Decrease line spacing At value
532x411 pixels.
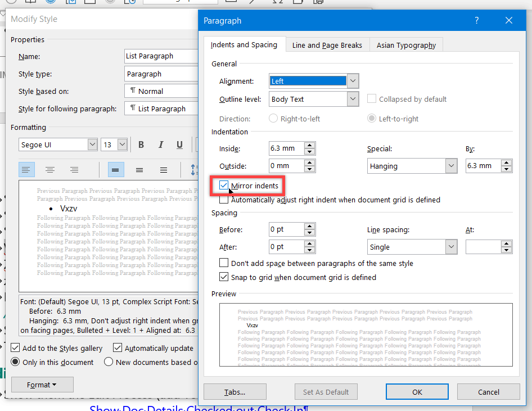[506, 250]
